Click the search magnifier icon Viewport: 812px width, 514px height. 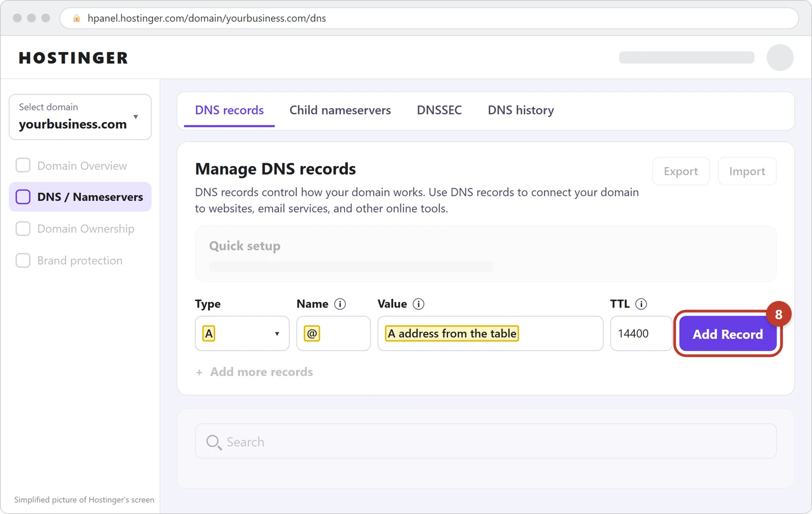point(214,442)
